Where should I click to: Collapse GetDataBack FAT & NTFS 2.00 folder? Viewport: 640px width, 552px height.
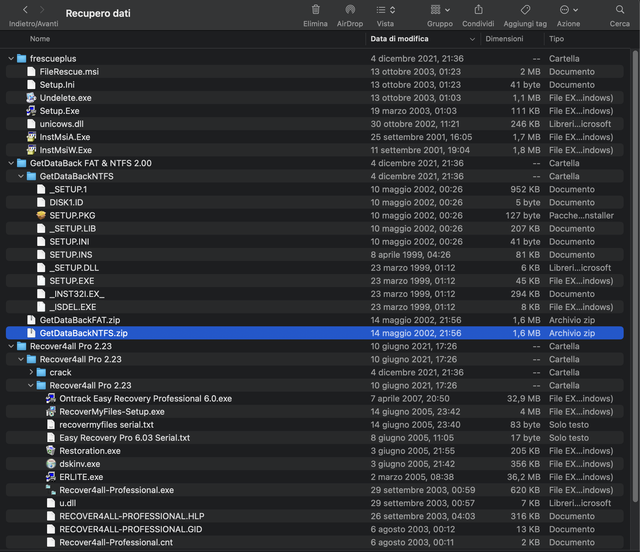click(x=11, y=163)
